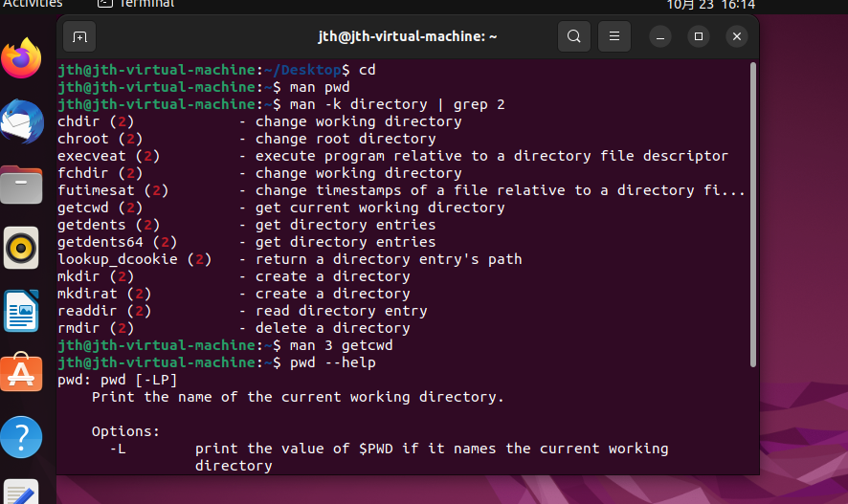Open the Help icon in the dock
848x504 pixels.
pos(21,436)
